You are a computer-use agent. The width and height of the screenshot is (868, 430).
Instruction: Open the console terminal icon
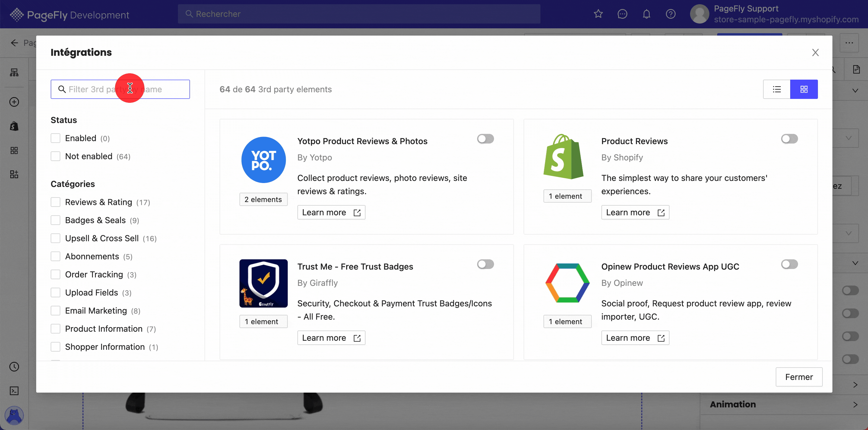[14, 390]
